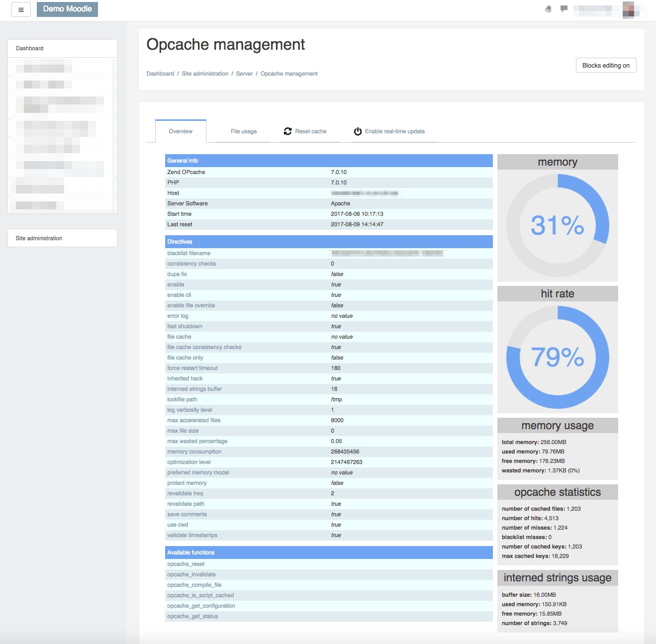Screen dimensions: 656x644
Task: Click the opcache_get_status function row
Action: click(329, 616)
